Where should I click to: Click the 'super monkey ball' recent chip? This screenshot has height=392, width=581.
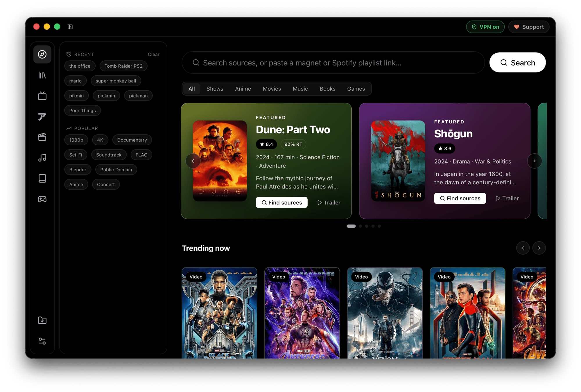tap(116, 81)
